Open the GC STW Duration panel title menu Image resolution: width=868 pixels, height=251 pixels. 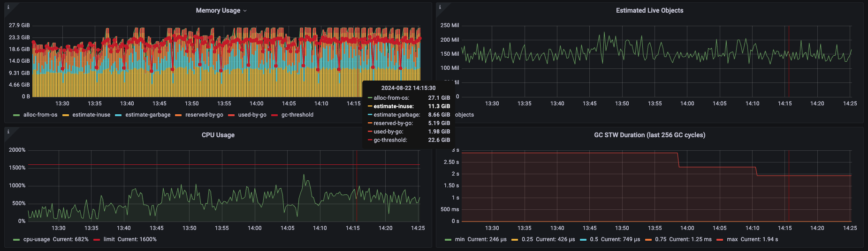(x=649, y=135)
